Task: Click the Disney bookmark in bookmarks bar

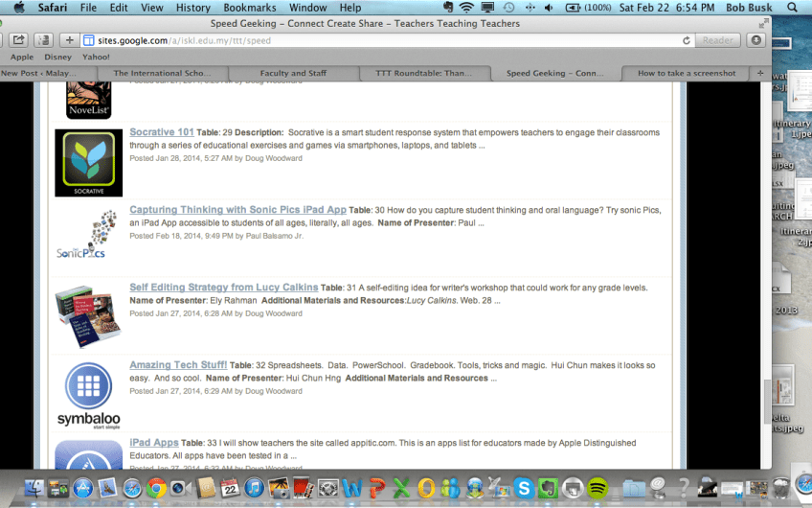Action: (x=57, y=58)
